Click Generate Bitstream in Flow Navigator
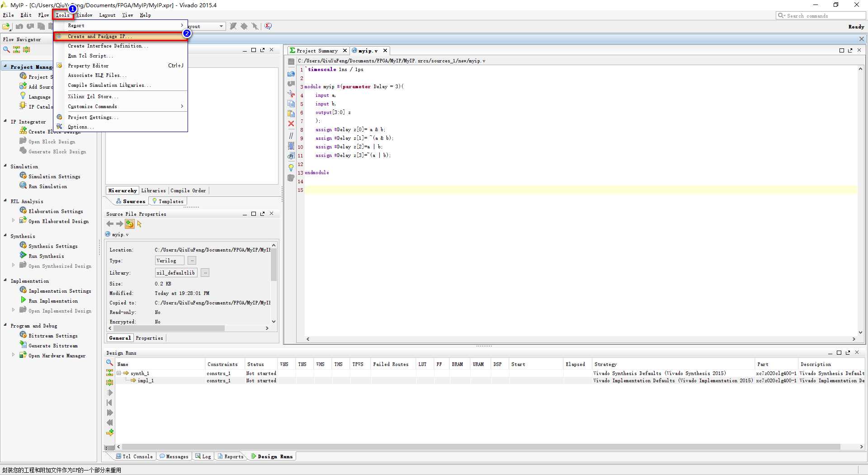This screenshot has width=868, height=475. (x=53, y=346)
